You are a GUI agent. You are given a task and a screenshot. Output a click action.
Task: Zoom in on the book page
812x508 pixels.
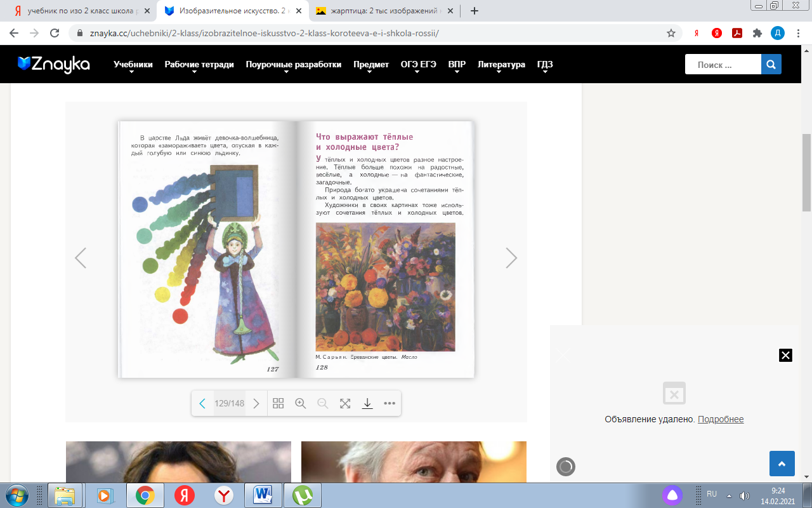point(301,403)
